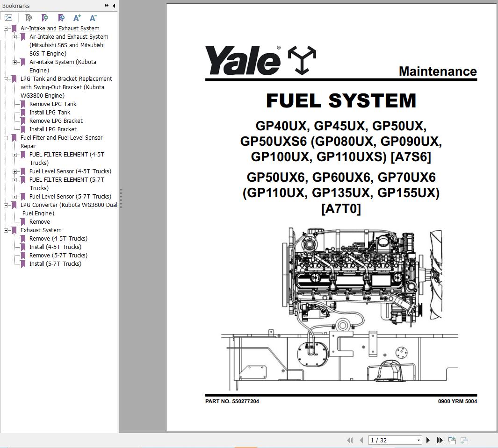Open the bookmark options list icon
This screenshot has width=498, height=448.
(x=8, y=17)
